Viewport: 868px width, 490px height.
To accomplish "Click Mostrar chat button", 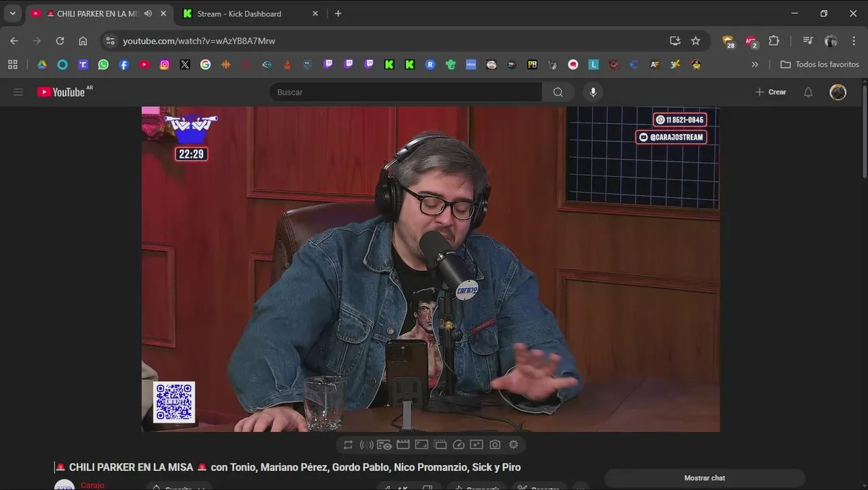I will point(705,478).
